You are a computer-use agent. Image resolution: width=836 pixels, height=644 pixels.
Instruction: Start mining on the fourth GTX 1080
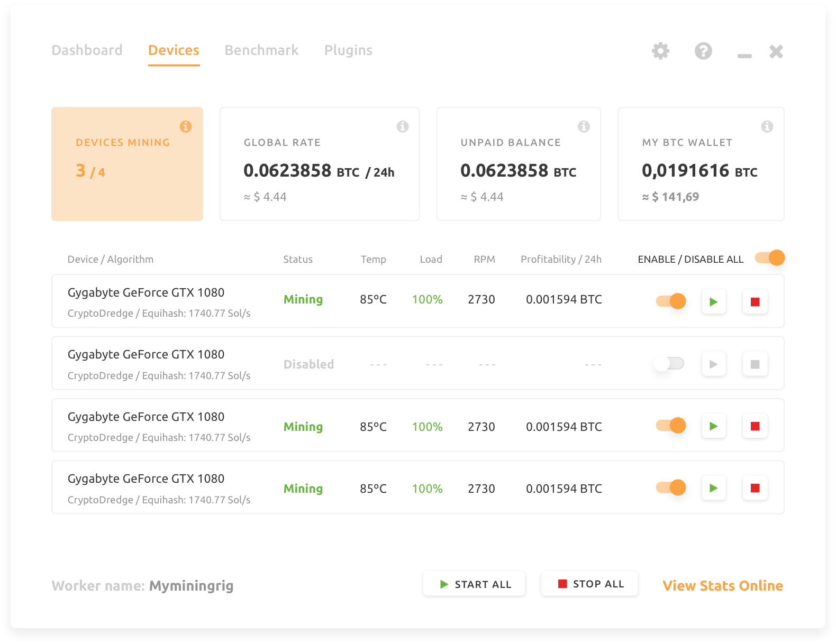pyautogui.click(x=714, y=488)
